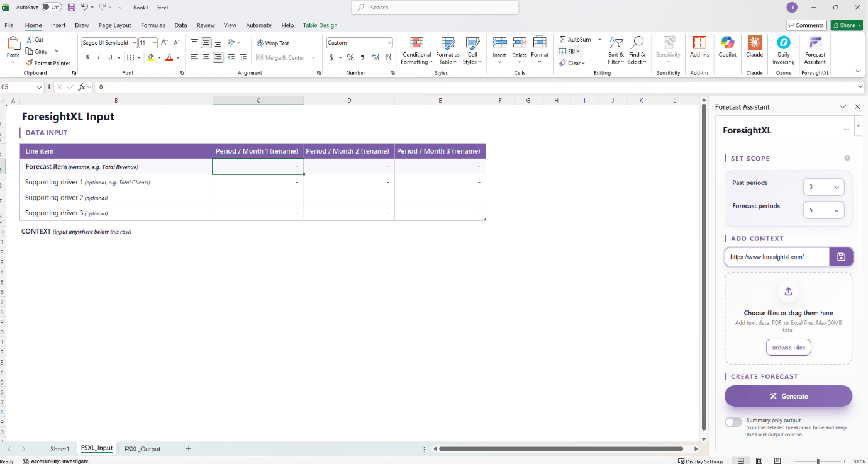The height and width of the screenshot is (464, 868).
Task: Click the Generate forecast button
Action: tap(788, 396)
